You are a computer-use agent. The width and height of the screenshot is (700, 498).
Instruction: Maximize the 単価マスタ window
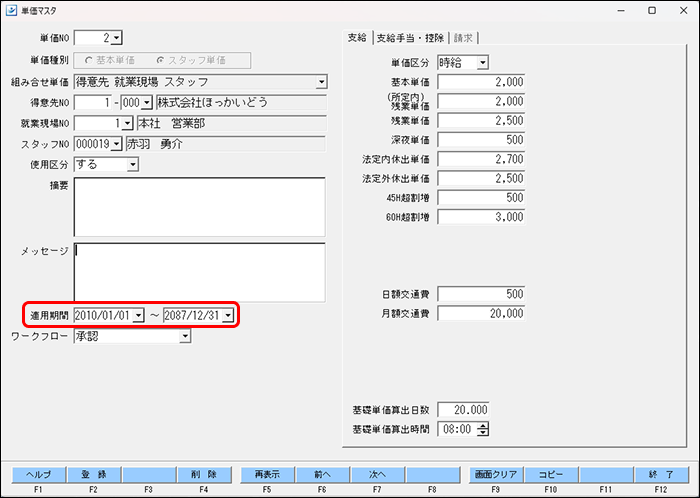tap(652, 10)
